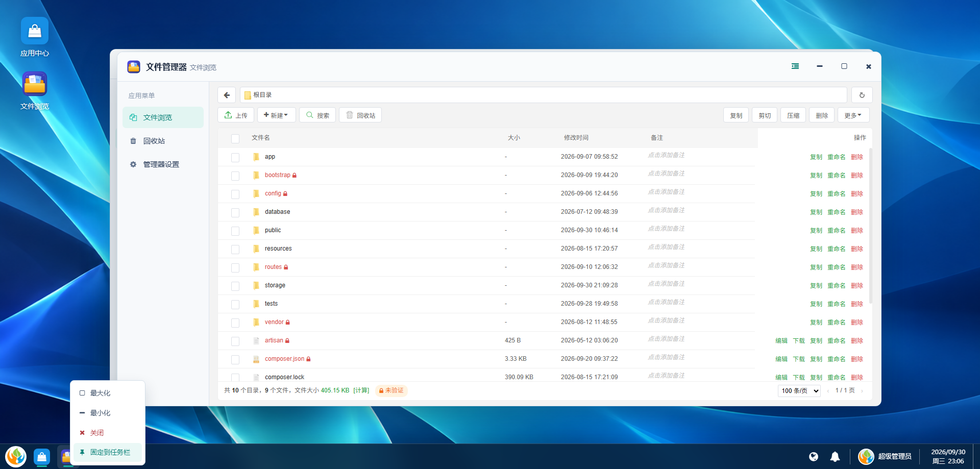The height and width of the screenshot is (469, 980).
Task: Click the 超级管理员 user avatar
Action: pos(866,456)
